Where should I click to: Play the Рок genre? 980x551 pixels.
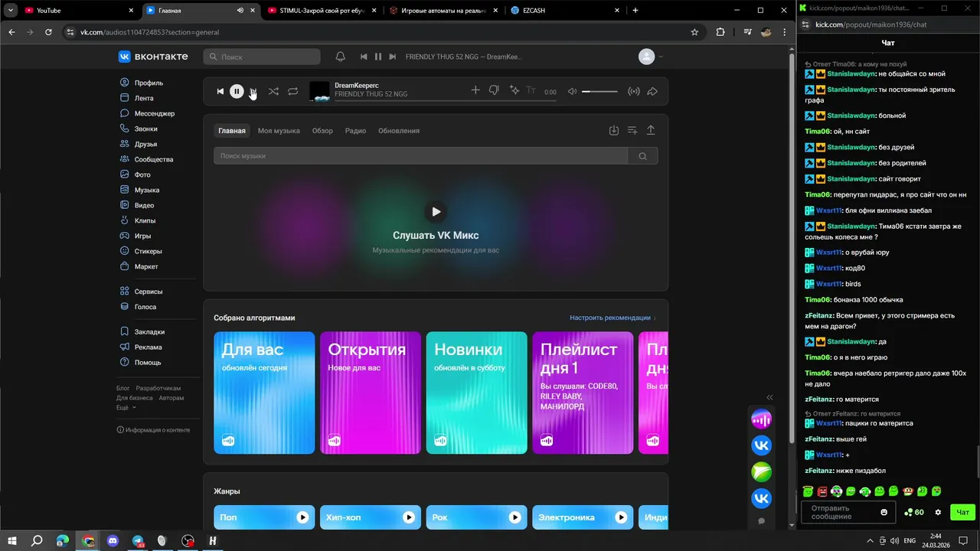pyautogui.click(x=515, y=517)
